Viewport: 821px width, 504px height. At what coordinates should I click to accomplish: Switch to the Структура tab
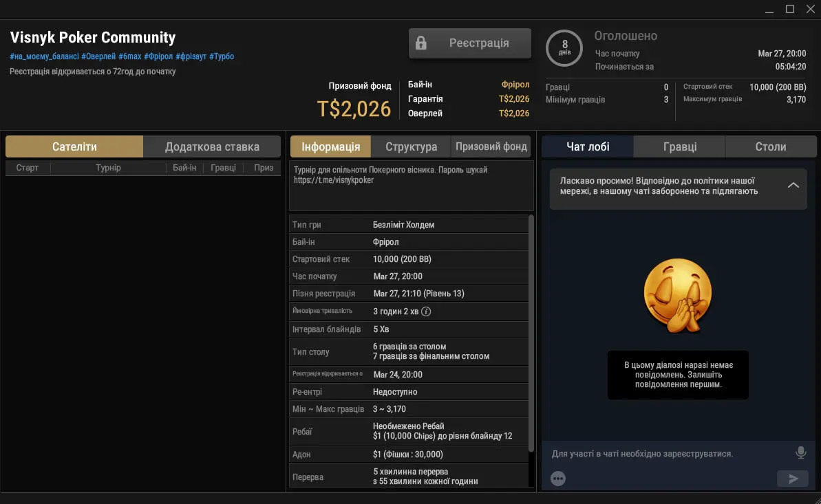(411, 146)
